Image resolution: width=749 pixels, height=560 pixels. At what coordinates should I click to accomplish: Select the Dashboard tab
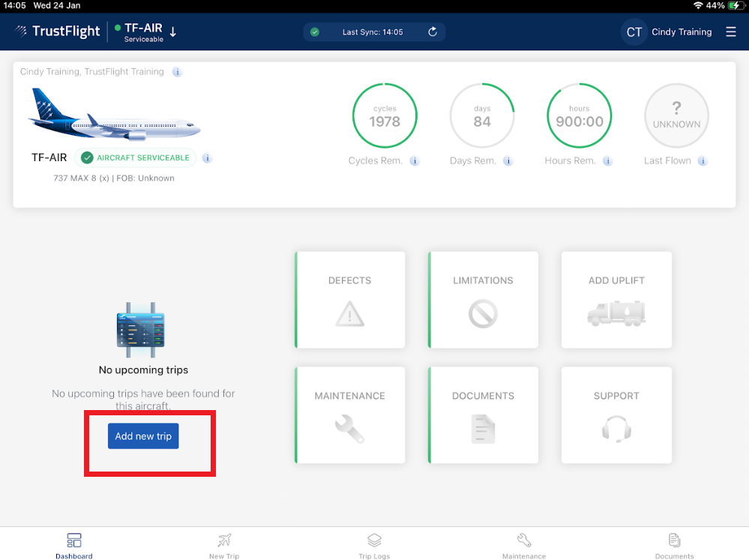click(74, 546)
